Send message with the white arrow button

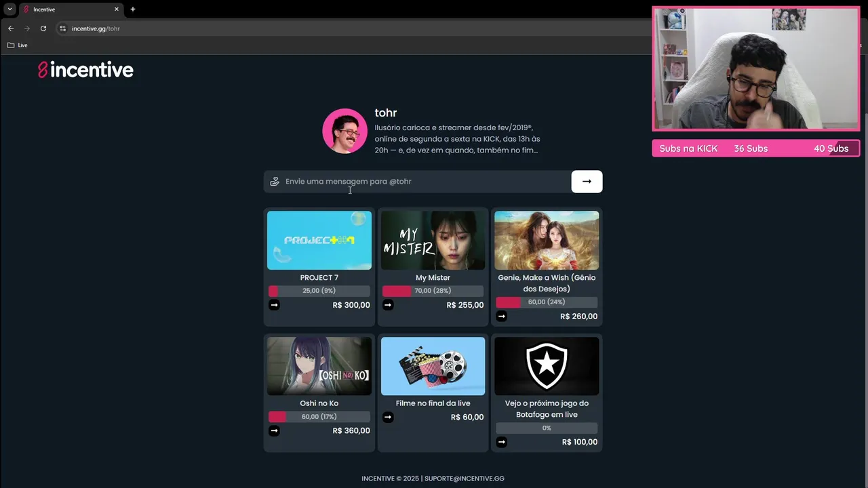(587, 182)
